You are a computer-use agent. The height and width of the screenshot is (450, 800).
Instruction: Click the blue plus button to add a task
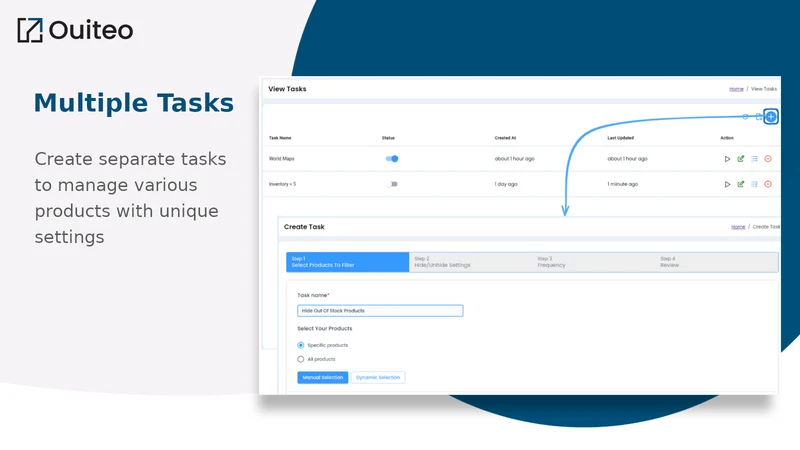click(770, 117)
